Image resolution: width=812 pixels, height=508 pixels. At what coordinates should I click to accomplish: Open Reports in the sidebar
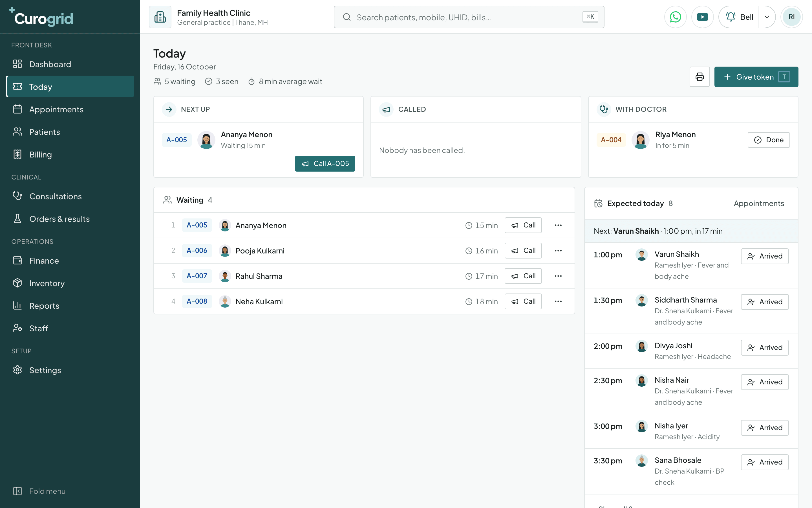(70, 306)
